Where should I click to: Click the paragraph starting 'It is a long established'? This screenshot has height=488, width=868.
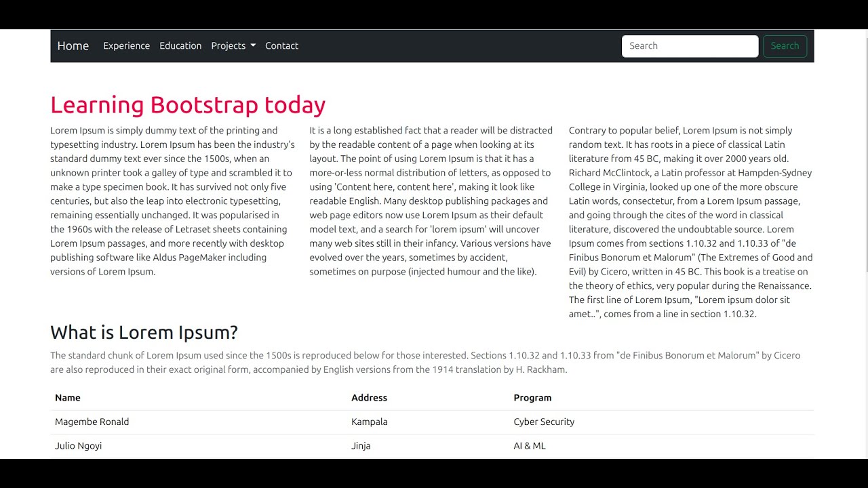(431, 201)
